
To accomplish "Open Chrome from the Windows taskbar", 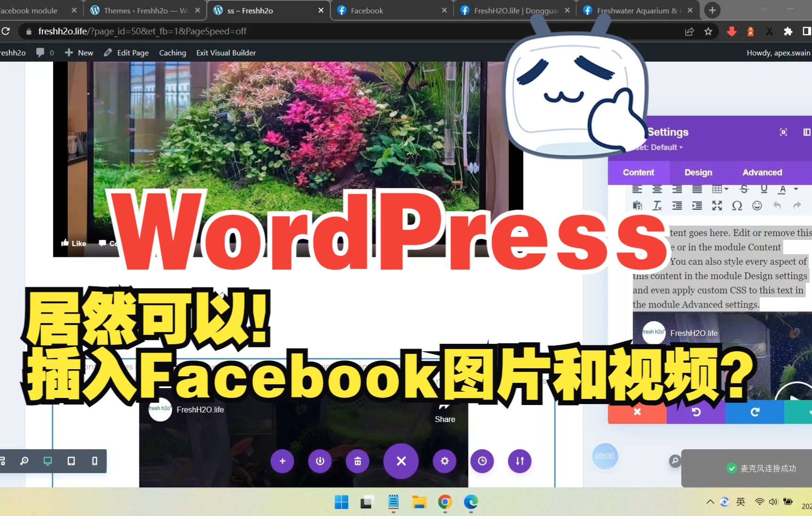I will pyautogui.click(x=444, y=502).
